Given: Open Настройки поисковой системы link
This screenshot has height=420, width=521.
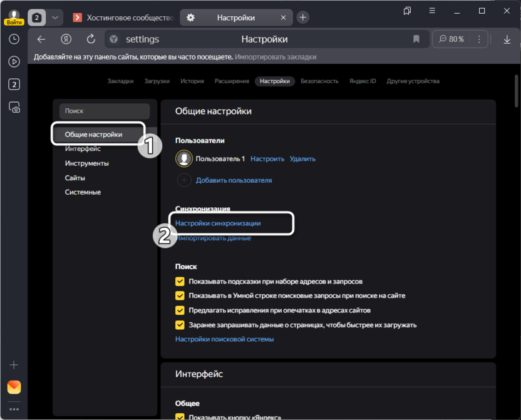Looking at the screenshot, I should 224,339.
